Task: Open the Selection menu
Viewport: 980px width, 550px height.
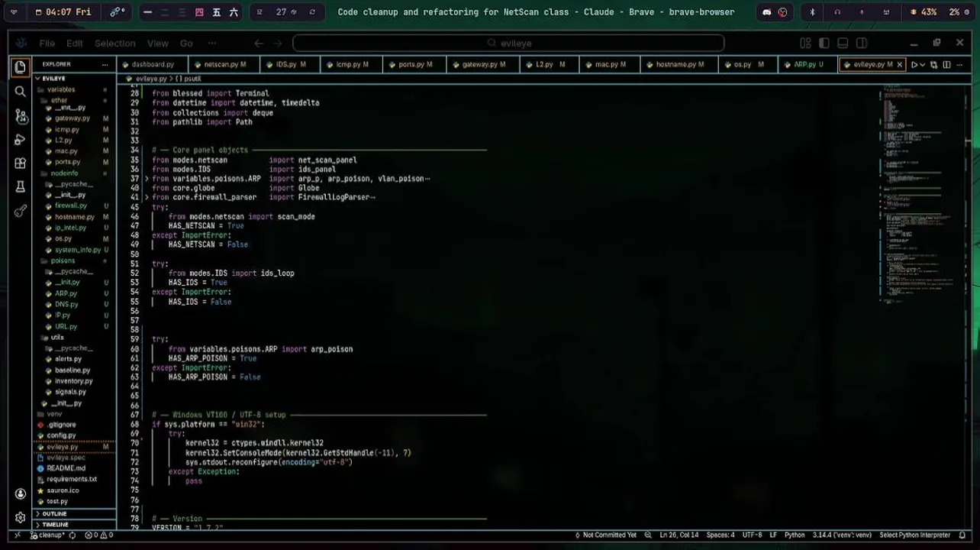Action: (x=114, y=44)
